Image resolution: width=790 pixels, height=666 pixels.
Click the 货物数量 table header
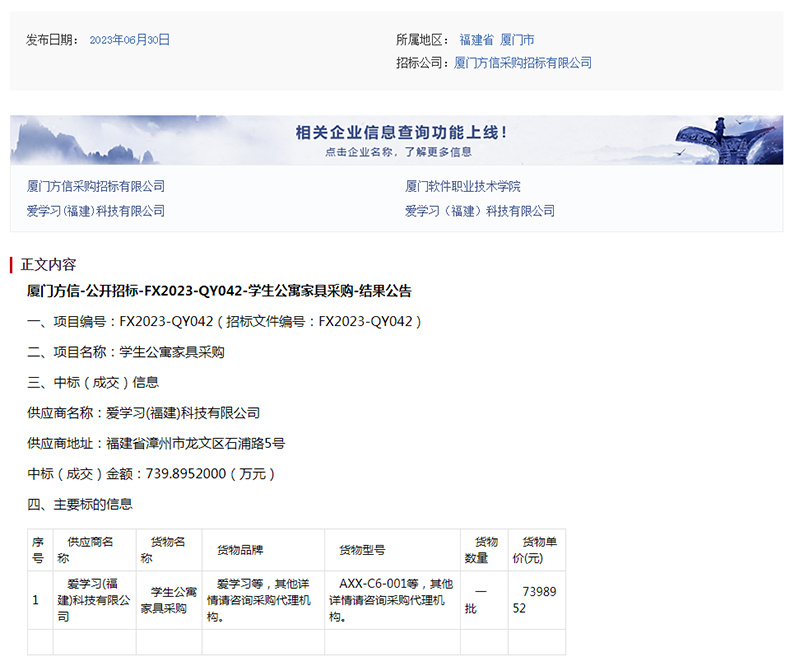(484, 550)
